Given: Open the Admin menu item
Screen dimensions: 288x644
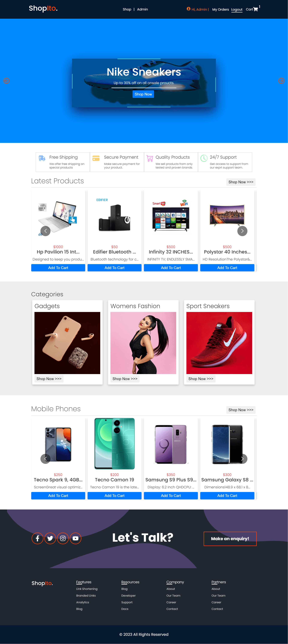Looking at the screenshot, I should (x=142, y=9).
